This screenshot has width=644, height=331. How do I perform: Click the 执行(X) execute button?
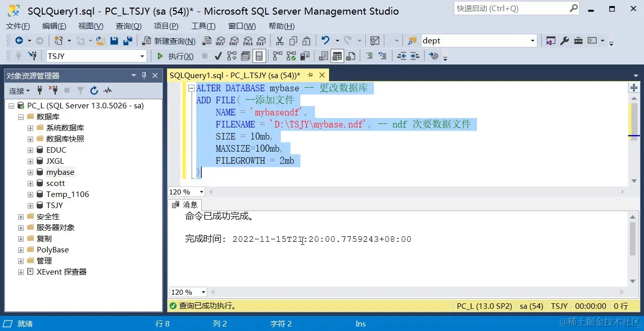(175, 56)
